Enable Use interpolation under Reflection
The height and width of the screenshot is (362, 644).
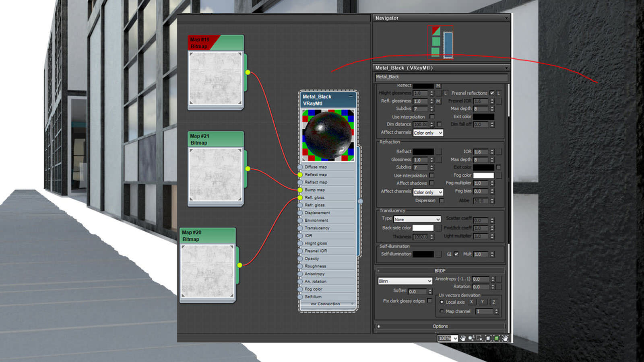tap(431, 117)
